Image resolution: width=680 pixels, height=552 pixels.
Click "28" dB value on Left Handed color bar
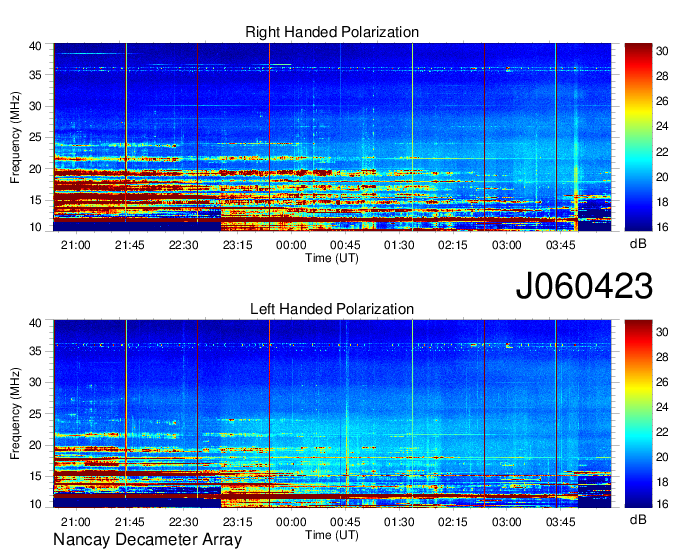click(662, 357)
